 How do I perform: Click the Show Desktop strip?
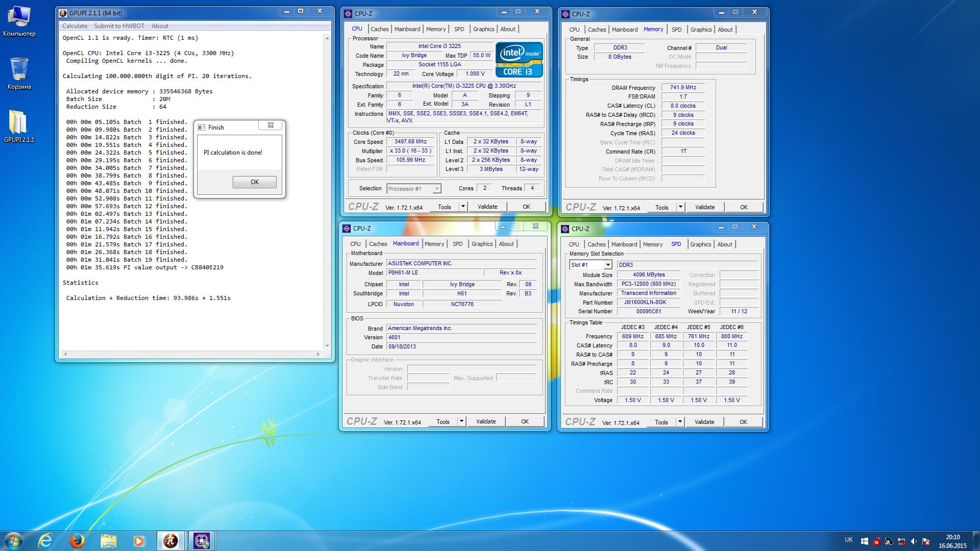point(976,541)
